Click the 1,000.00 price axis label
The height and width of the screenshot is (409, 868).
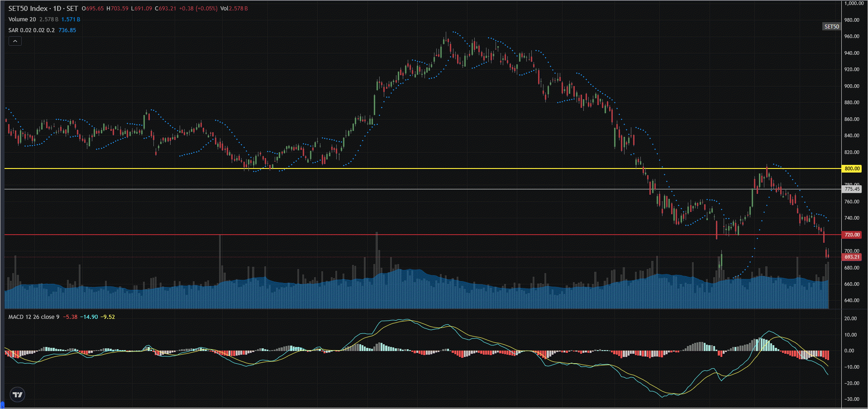click(854, 3)
